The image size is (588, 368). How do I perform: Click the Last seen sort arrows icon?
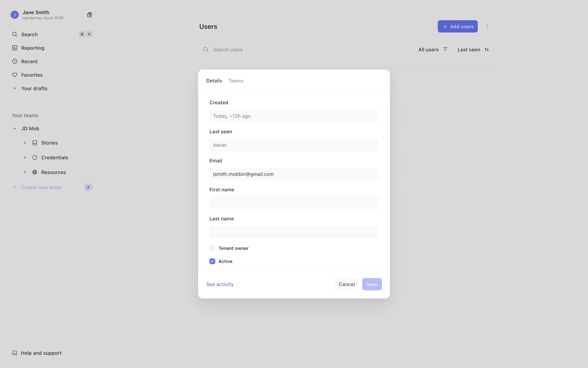[487, 50]
